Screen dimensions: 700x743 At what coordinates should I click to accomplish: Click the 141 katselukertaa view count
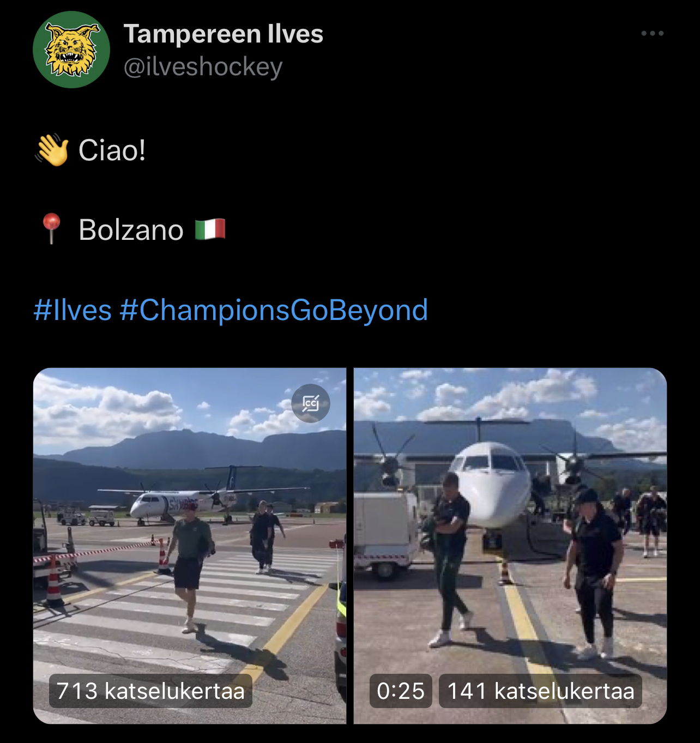[540, 691]
